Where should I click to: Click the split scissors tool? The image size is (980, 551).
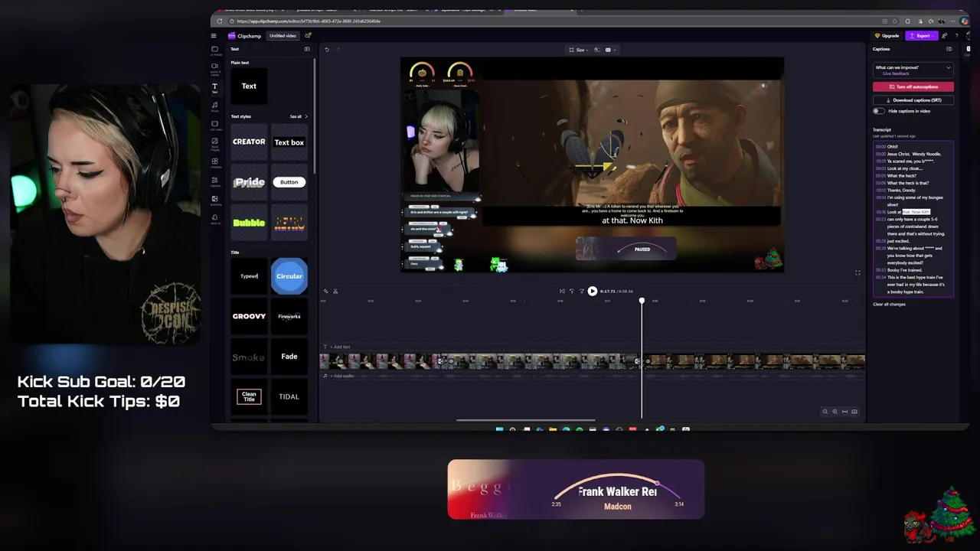tap(335, 291)
